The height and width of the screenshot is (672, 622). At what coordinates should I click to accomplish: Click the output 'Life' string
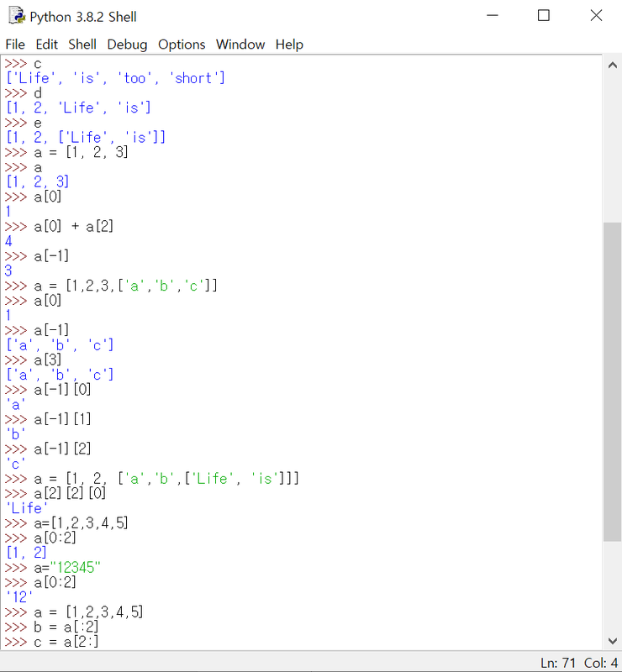coord(27,508)
